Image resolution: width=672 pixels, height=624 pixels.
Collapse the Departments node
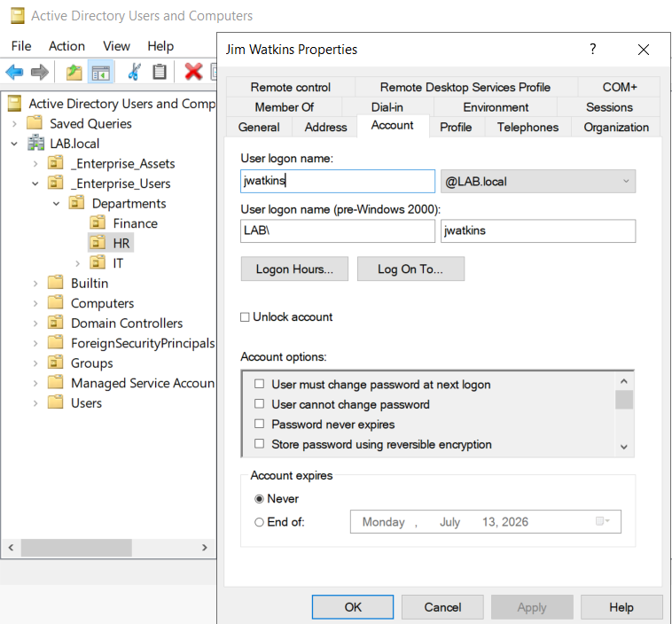point(56,204)
